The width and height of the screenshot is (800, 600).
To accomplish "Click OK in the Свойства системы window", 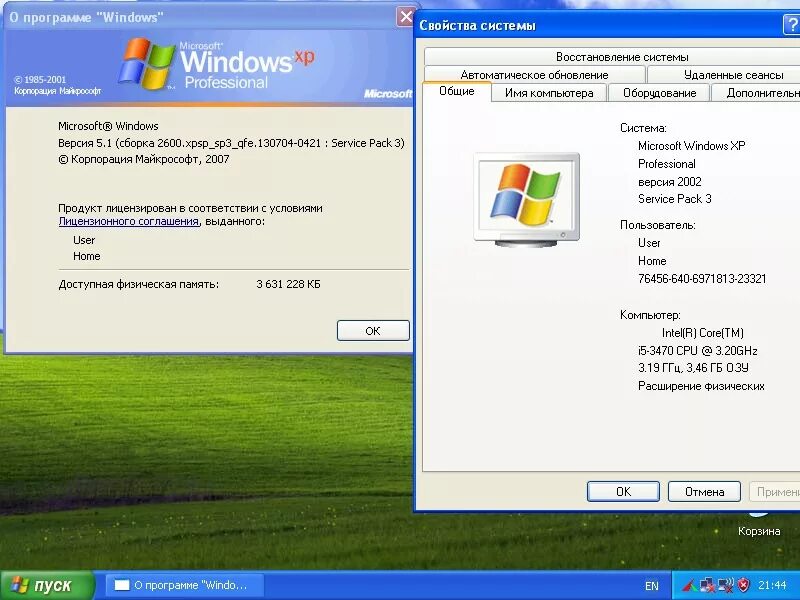I will (623, 491).
